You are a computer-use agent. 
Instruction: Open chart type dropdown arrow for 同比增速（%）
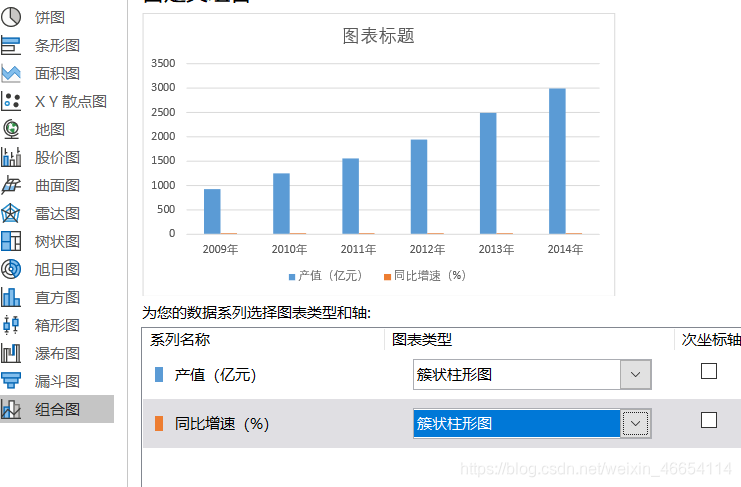[636, 423]
